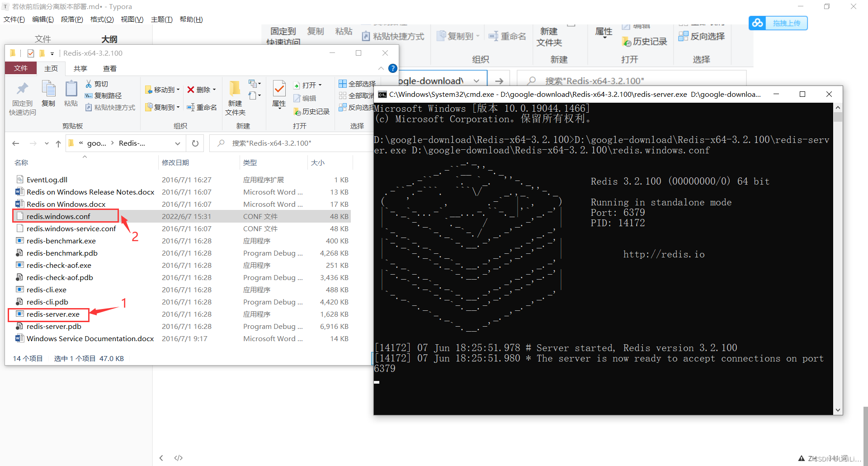Click the Explorer search box
Image resolution: width=868 pixels, height=466 pixels.
292,143
